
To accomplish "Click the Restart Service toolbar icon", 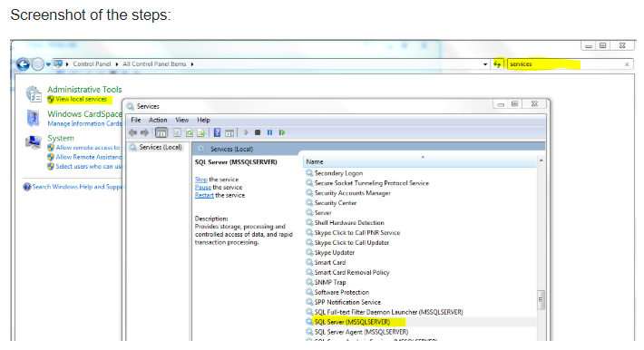I will click(282, 132).
